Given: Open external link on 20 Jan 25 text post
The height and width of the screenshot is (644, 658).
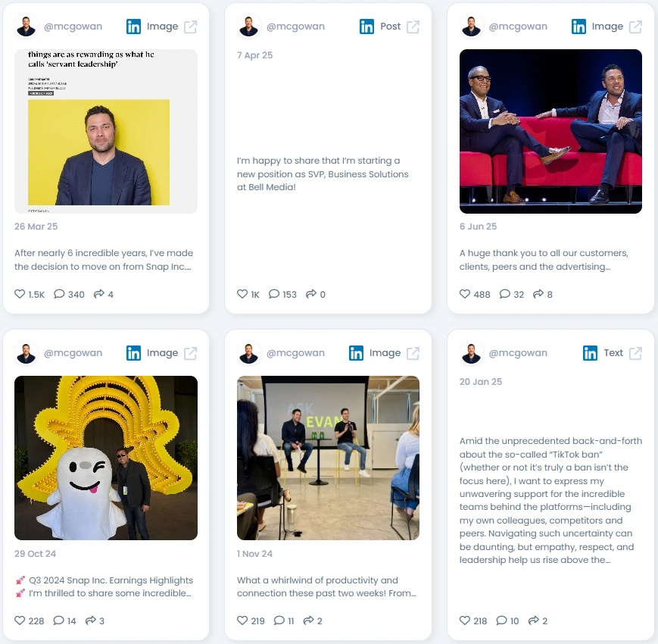Looking at the screenshot, I should click(x=635, y=354).
